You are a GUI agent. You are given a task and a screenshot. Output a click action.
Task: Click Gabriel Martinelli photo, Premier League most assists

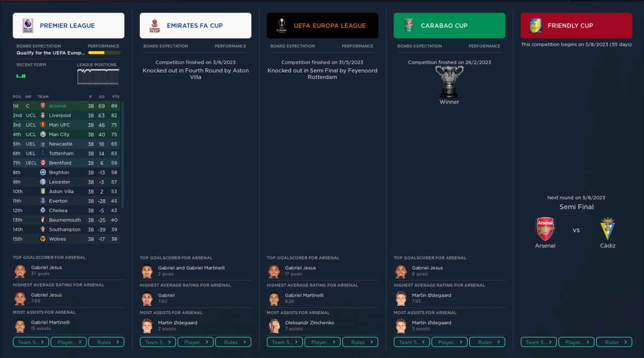click(x=21, y=326)
